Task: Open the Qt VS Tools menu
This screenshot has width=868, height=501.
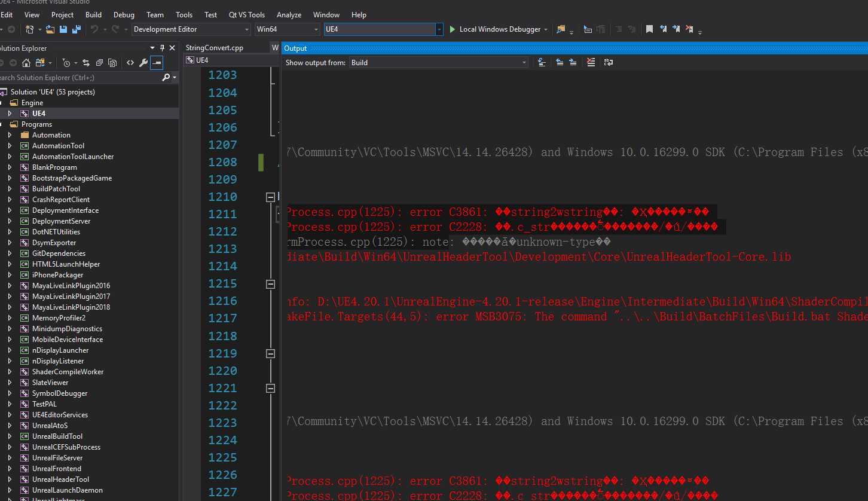Action: pos(247,14)
